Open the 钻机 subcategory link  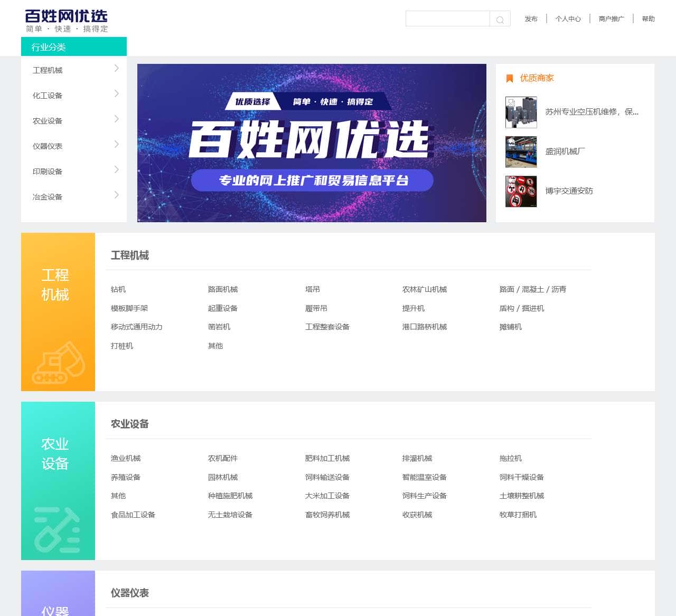(x=118, y=289)
